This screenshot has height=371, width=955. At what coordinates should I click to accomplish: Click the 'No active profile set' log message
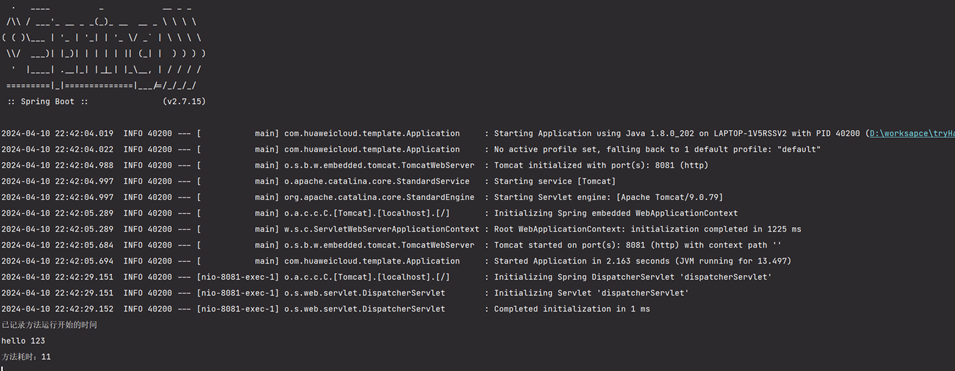[657, 149]
